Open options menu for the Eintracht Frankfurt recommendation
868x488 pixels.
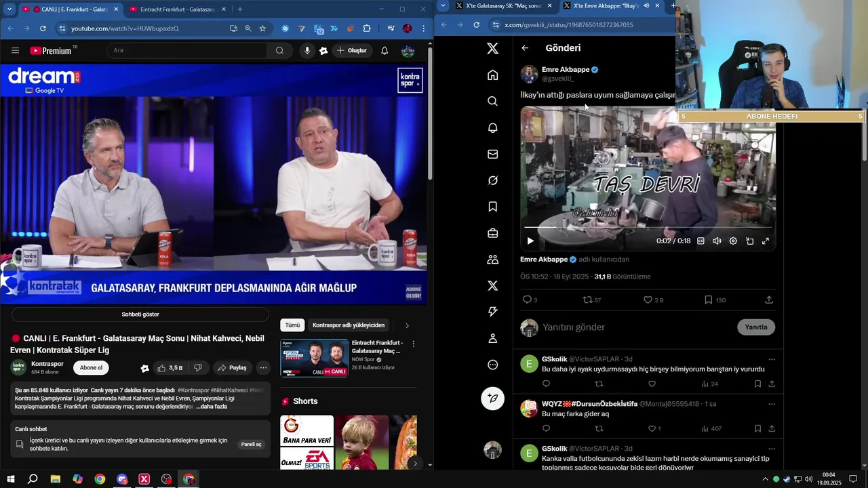coord(413,344)
